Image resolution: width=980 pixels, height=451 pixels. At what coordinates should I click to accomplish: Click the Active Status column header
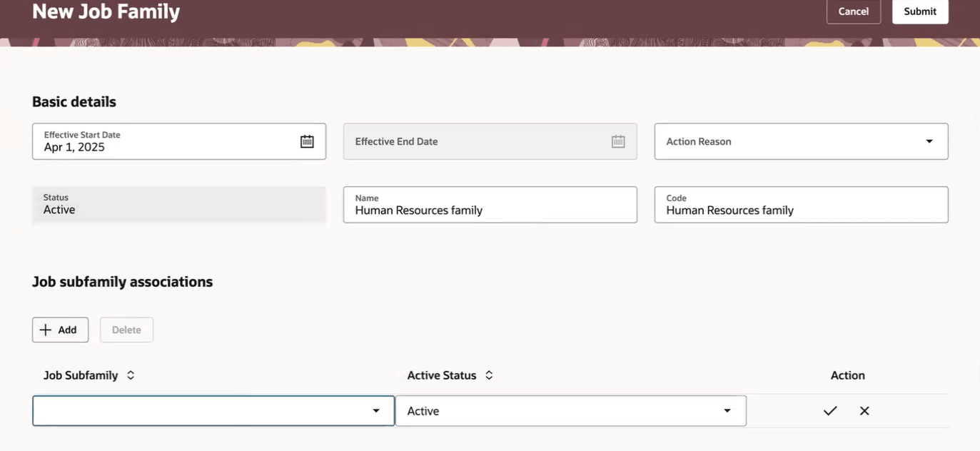(442, 375)
